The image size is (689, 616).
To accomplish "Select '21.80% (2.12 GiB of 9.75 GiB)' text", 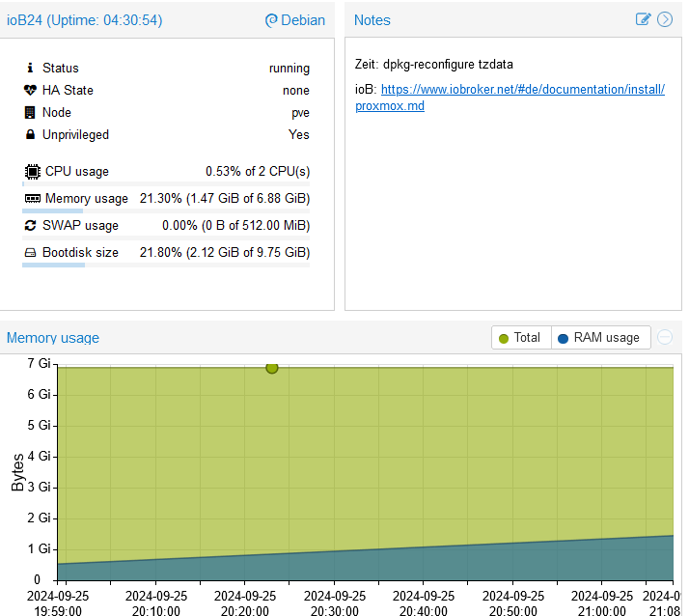I will point(225,253).
